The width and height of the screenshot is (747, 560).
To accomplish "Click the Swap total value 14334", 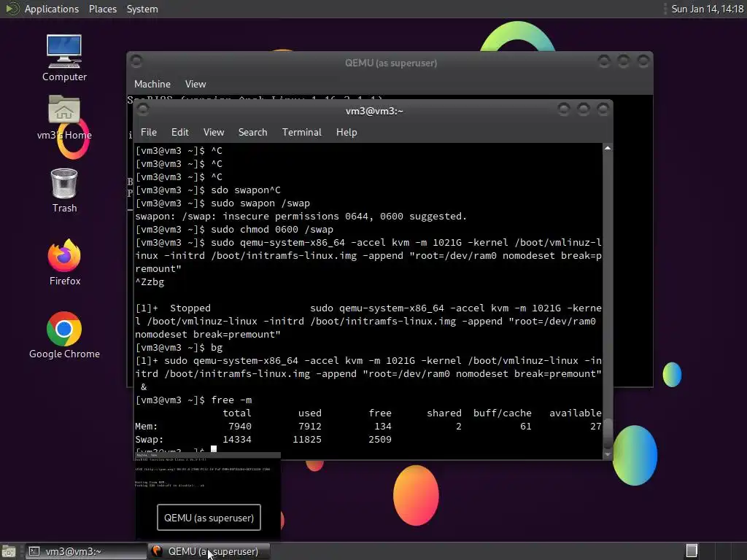I will click(237, 440).
